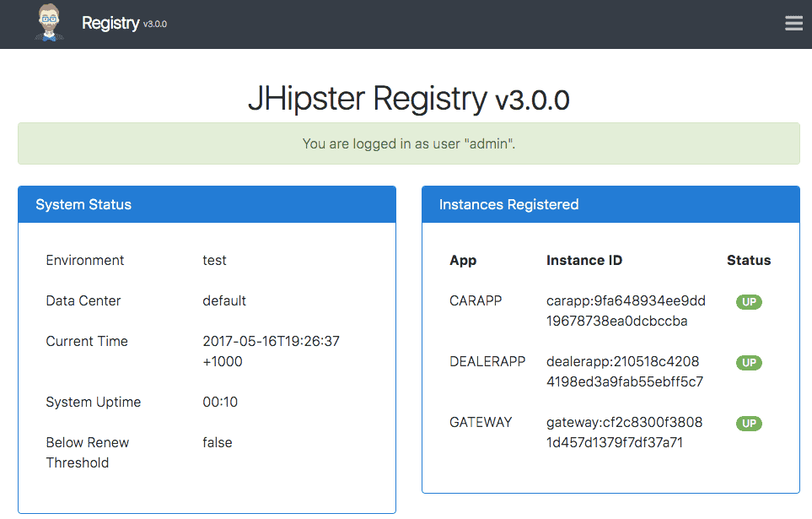
Task: Select the dealerapp instance ID cell
Action: coord(625,371)
